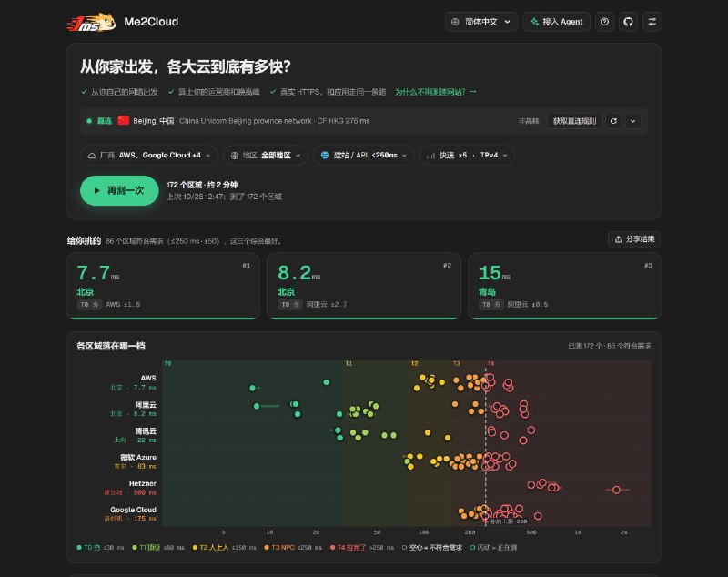The height and width of the screenshot is (577, 728).
Task: Click the T0 夯 legend entry
Action: 100,547
